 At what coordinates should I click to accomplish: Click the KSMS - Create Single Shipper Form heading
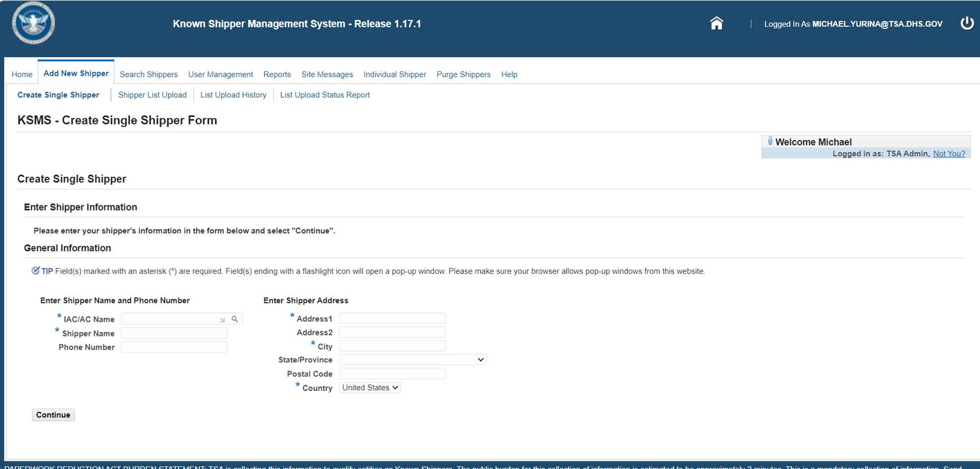[x=117, y=120]
